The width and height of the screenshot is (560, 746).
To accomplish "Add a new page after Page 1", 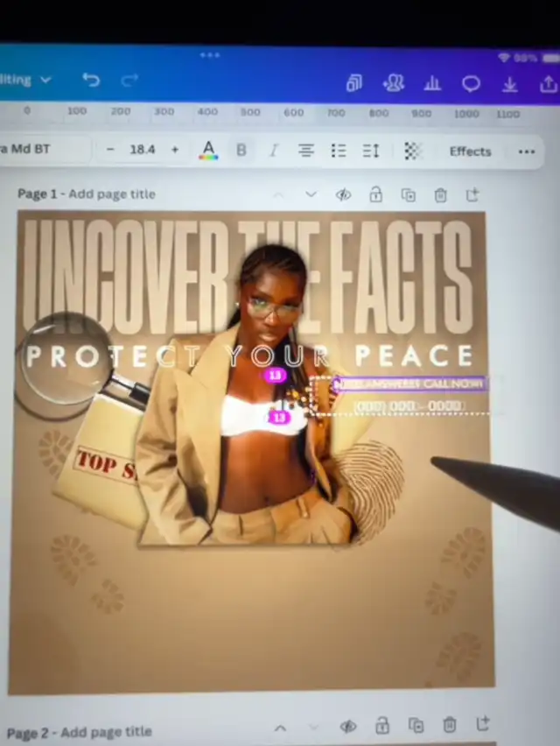I will click(x=472, y=194).
